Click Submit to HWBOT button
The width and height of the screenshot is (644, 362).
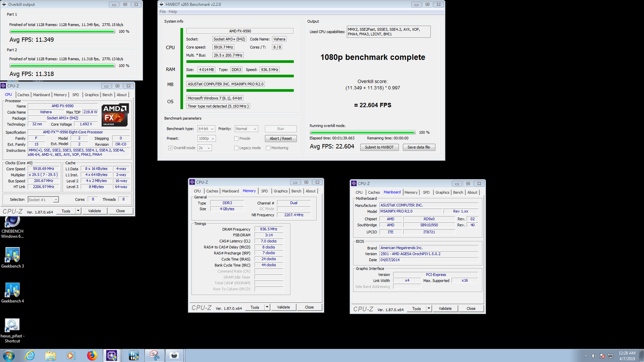coord(379,147)
